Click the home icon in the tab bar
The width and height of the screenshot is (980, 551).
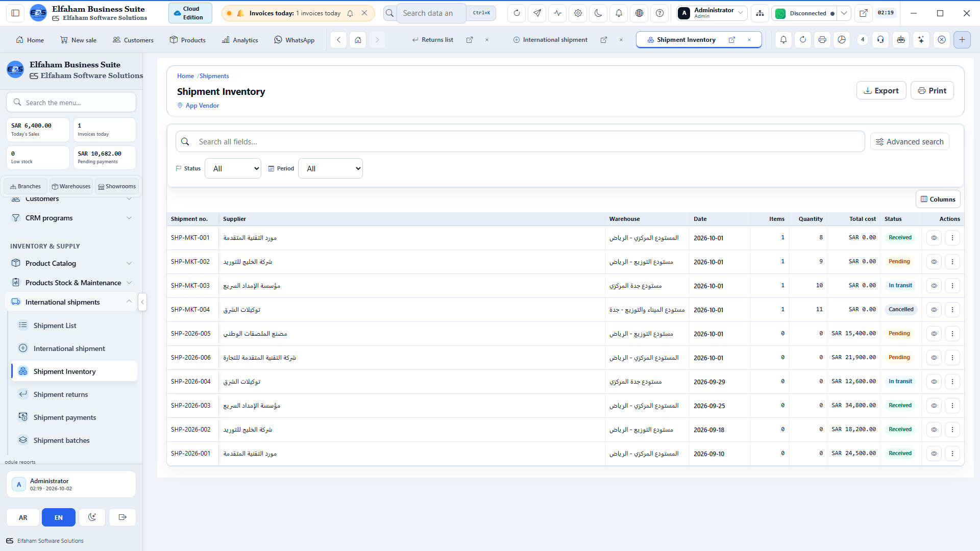click(x=358, y=40)
